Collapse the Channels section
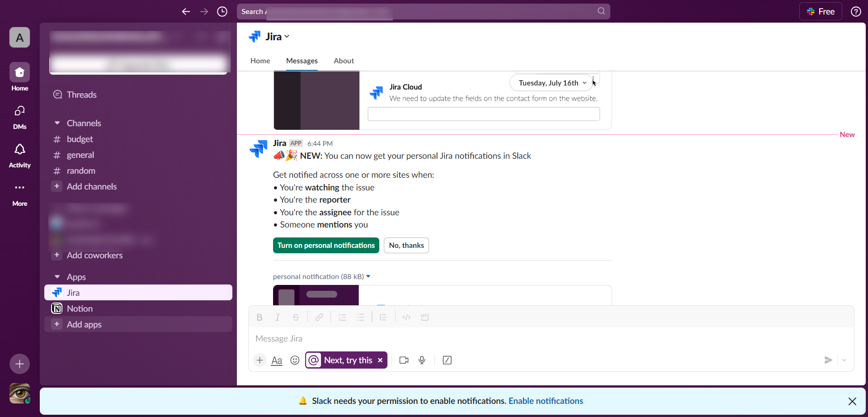 click(57, 123)
